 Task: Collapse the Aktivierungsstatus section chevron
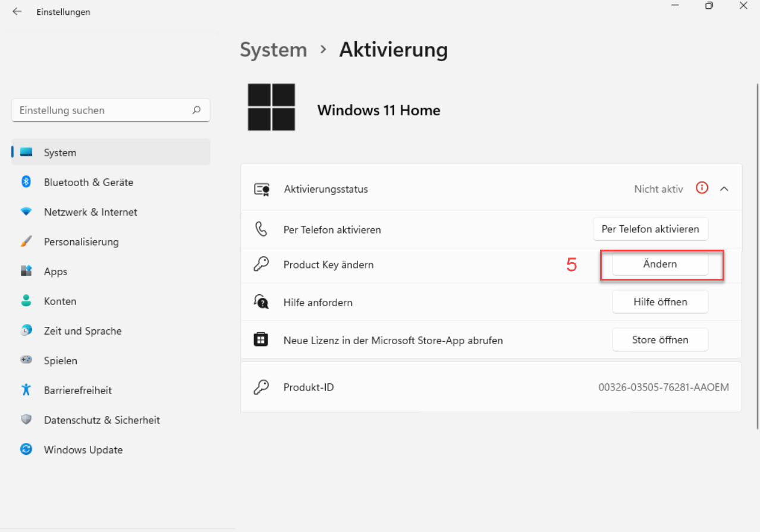point(724,188)
